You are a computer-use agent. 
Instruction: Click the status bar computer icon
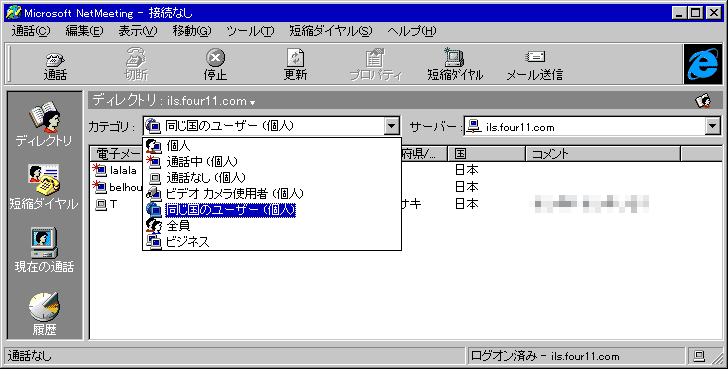699,356
